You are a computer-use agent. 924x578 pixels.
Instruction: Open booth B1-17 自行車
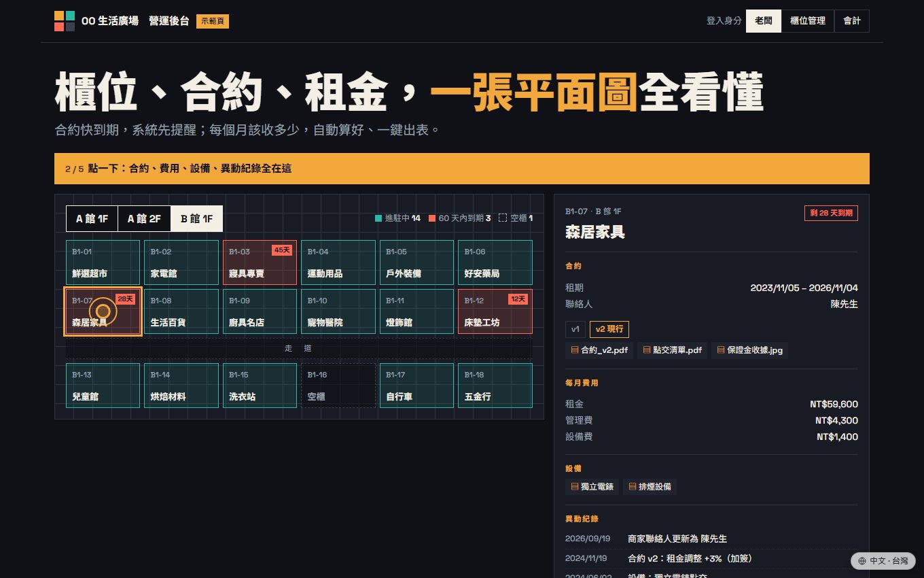coord(416,386)
